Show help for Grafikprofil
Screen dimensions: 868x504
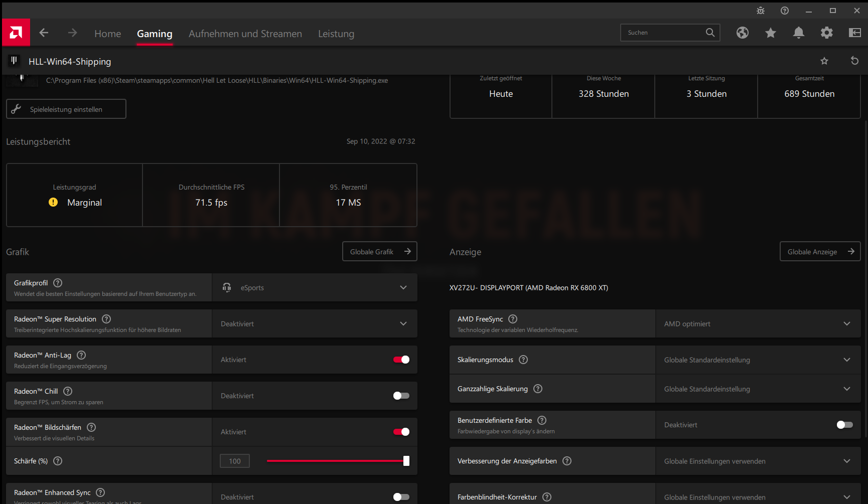point(58,283)
